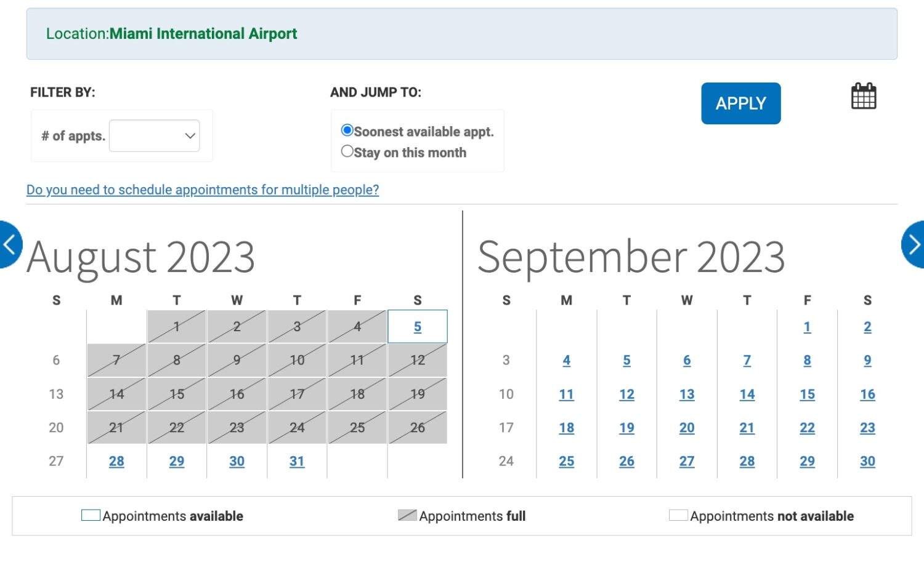The width and height of the screenshot is (924, 562).
Task: Click the Appointments full legend swatch
Action: click(x=407, y=515)
